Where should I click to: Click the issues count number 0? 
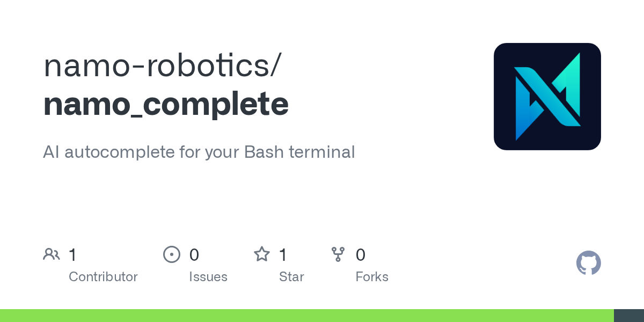194,255
